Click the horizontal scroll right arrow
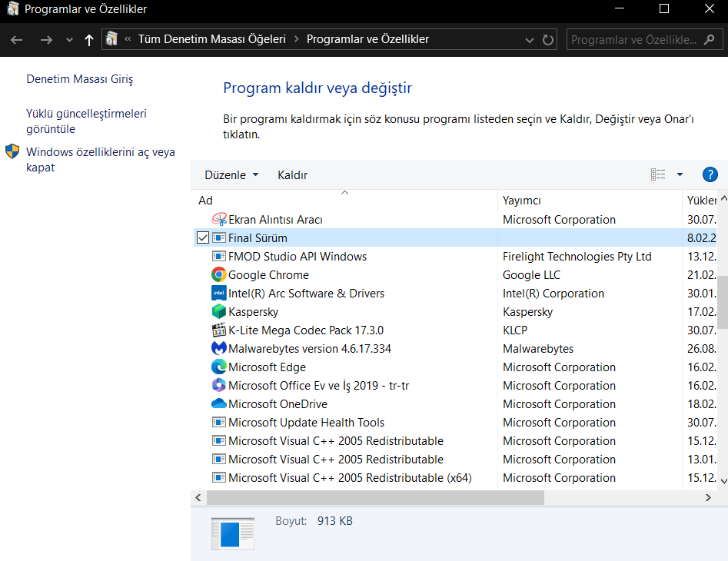Screen dimensions: 728x561 tap(708, 497)
